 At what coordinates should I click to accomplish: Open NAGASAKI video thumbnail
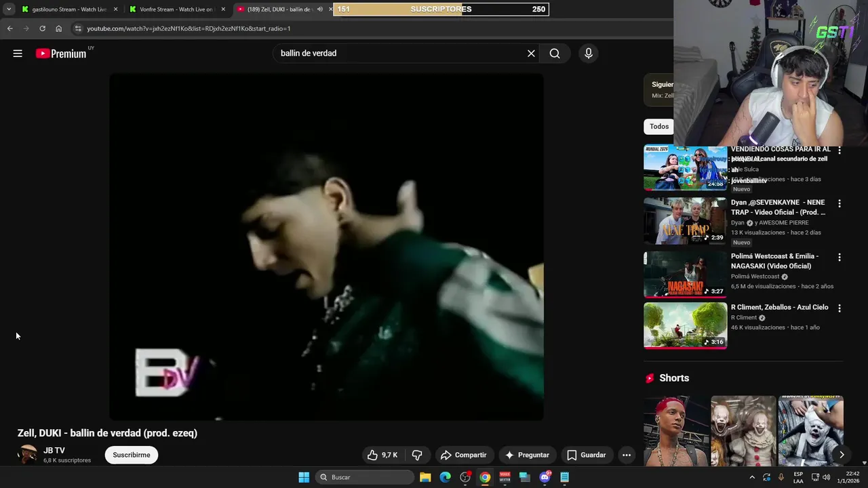coord(685,274)
